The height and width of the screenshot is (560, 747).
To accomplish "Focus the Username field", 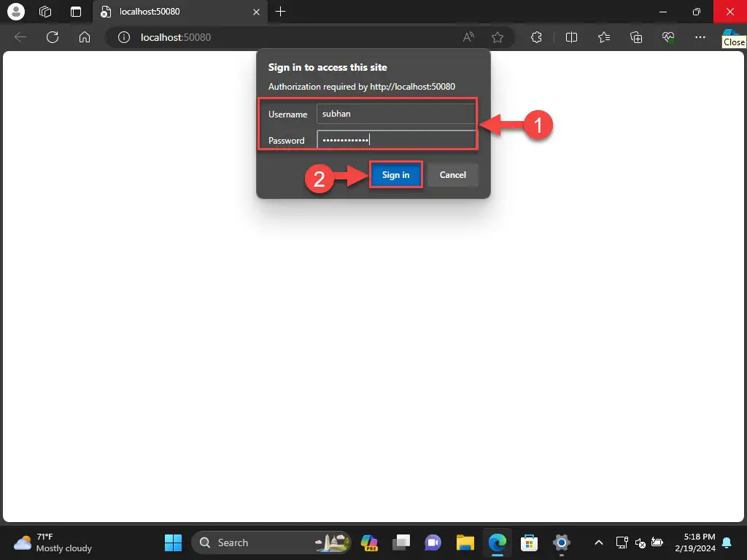I will (x=396, y=114).
